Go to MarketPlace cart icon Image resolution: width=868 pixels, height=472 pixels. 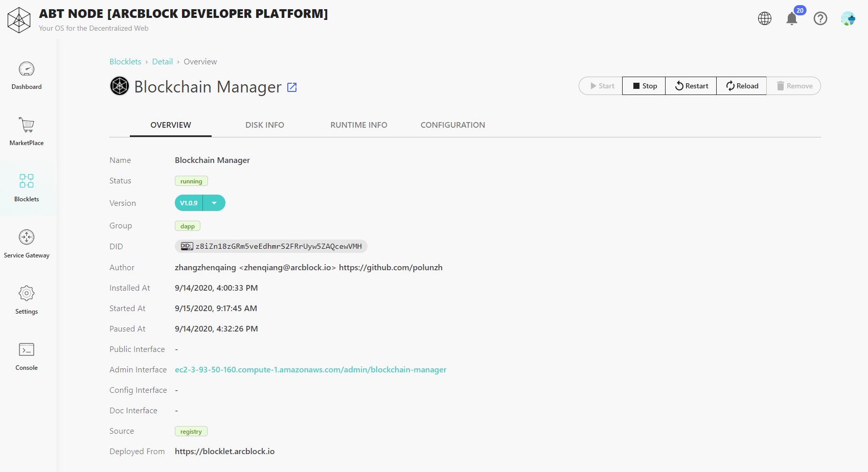click(27, 125)
